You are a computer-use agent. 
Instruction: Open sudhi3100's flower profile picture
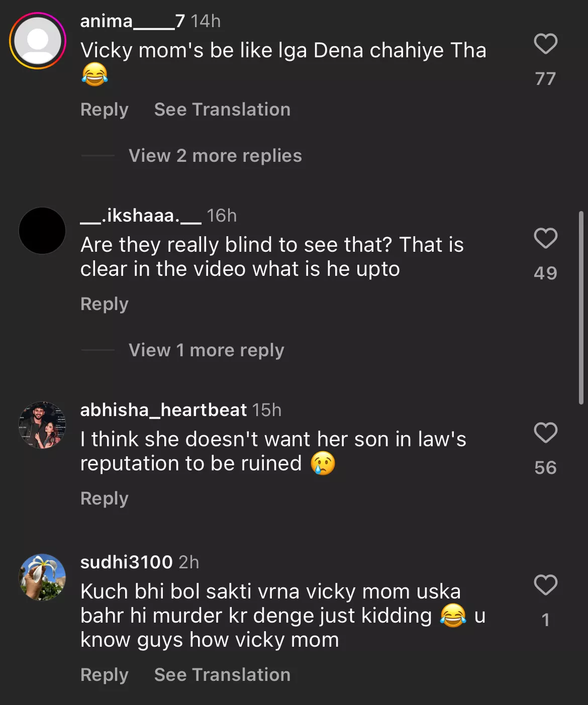42,577
